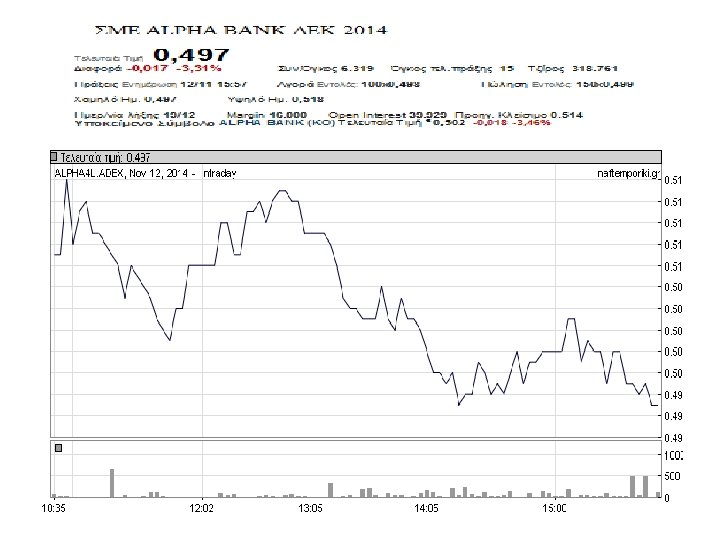Click the tallest volume bar before 12:02
720x540 pixels.
click(112, 483)
